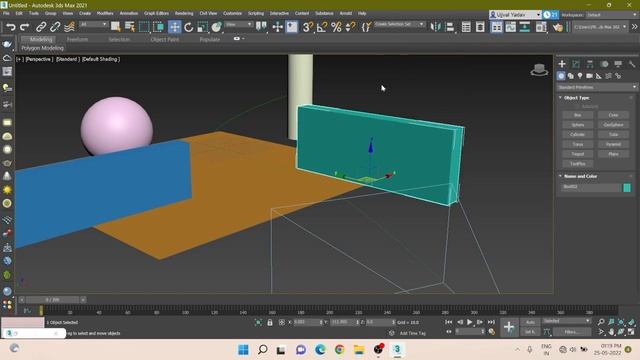
Task: Click the Pyramid primitive button
Action: pos(613,144)
